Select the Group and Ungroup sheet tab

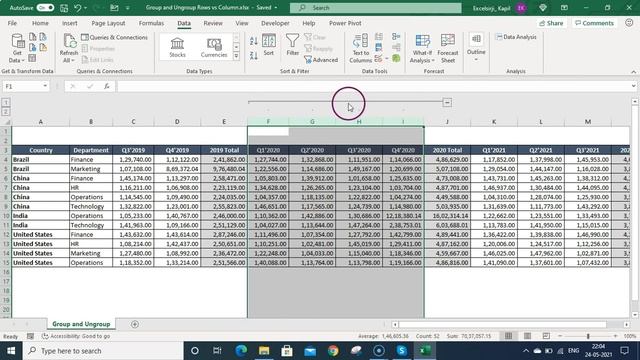point(81,324)
